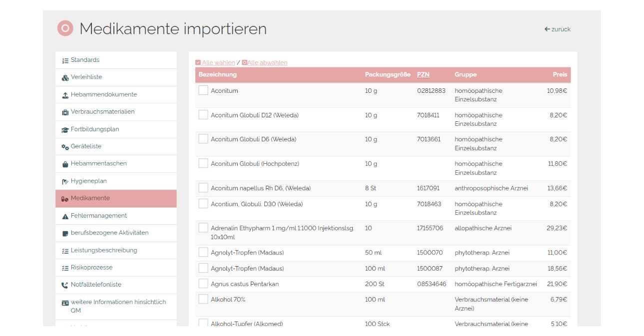This screenshot has width=644, height=336.
Task: Open Risikoprozesse in the sidebar
Action: (91, 268)
